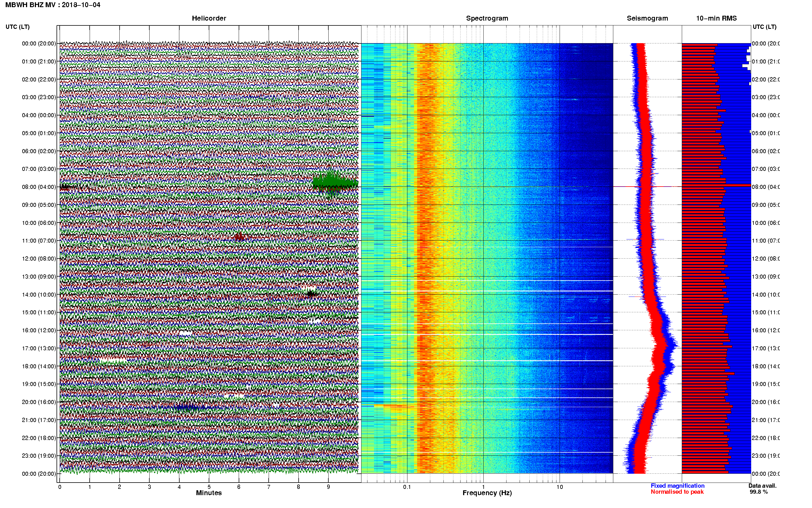The height and width of the screenshot is (508, 812).
Task: Click left time label '04:00 (00:00)'
Action: click(39, 115)
